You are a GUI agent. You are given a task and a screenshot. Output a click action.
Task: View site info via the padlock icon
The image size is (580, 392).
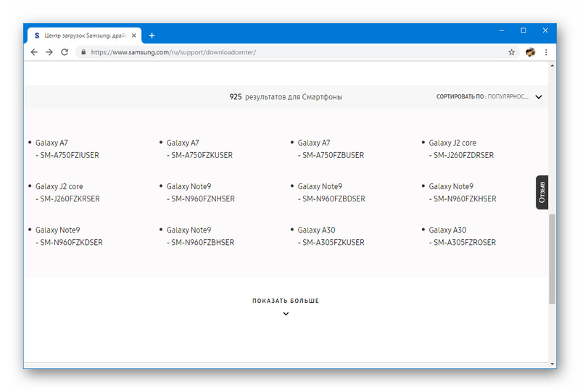(x=83, y=52)
